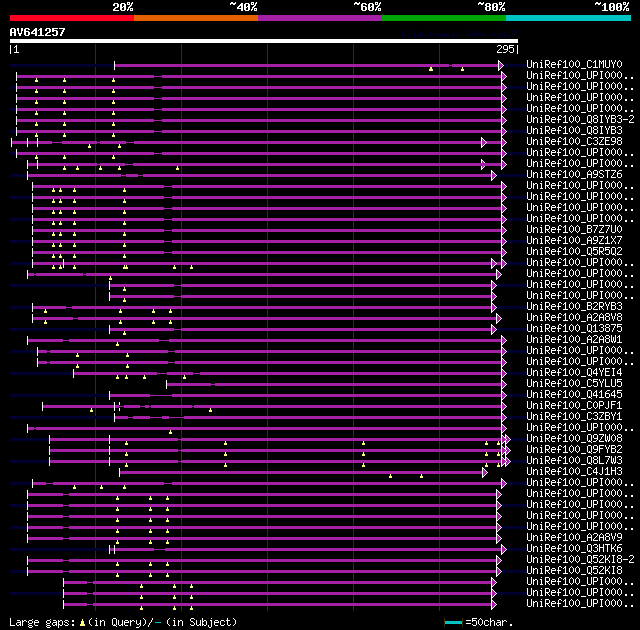Viewport: 640px width, 630px height.
Task: Click the end arrow of UniRef100_A9STZ6 alignment
Action: point(494,175)
